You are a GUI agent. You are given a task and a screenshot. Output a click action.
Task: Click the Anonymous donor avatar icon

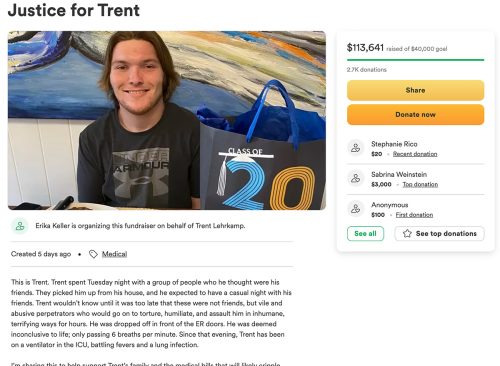[x=356, y=209]
